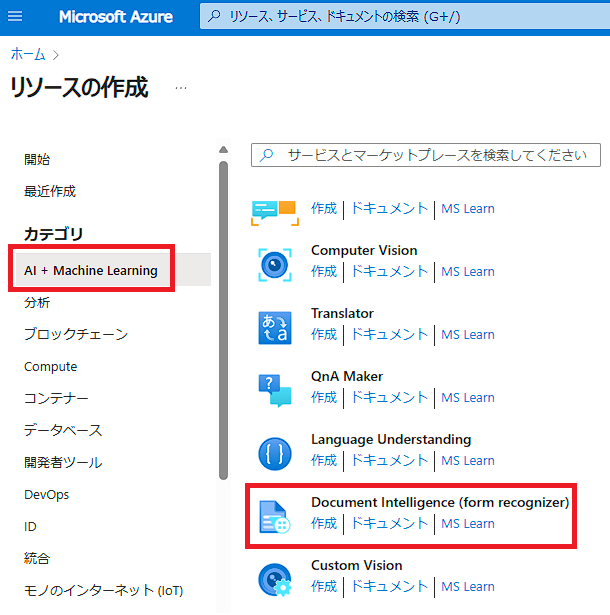Open the more options ellipsis by the title
Viewport: 610px width, 615px height.
tap(181, 88)
